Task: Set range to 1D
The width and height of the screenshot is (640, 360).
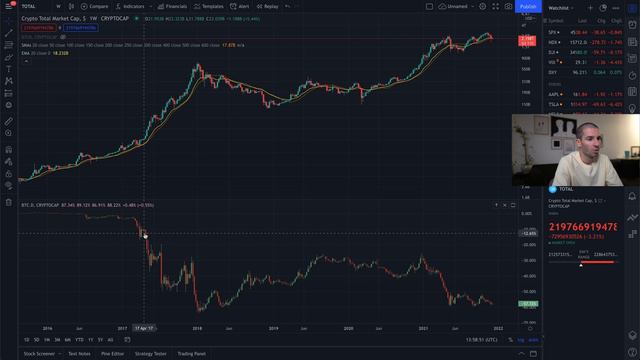Action: pyautogui.click(x=27, y=340)
